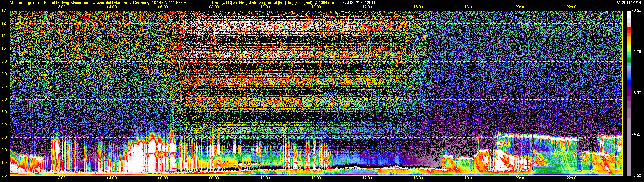Screen dimensions: 644x182
Task: Click the green band of the color scale
Action: click(629, 59)
